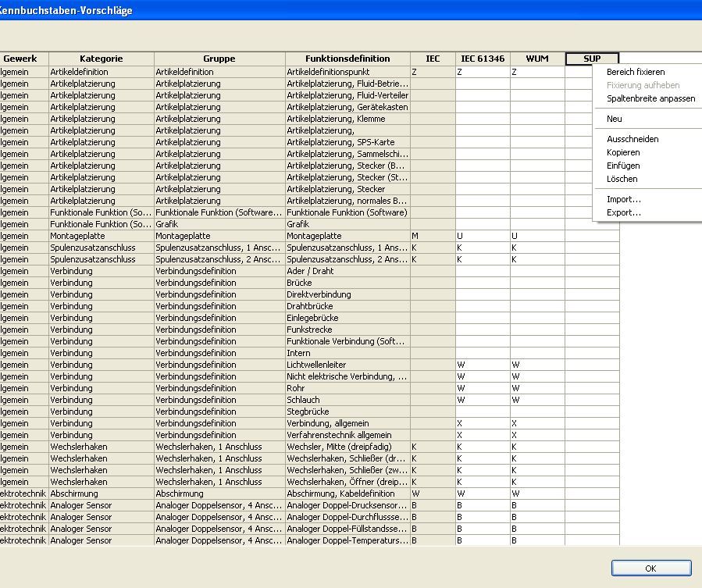Select 'Brücke' function definition cell
The image size is (702, 588).
pyautogui.click(x=347, y=283)
